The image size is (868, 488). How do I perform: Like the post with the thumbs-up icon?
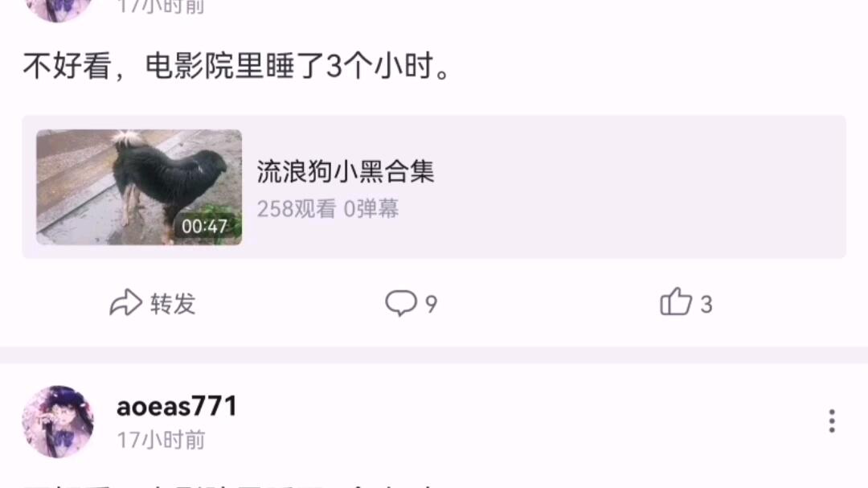676,301
